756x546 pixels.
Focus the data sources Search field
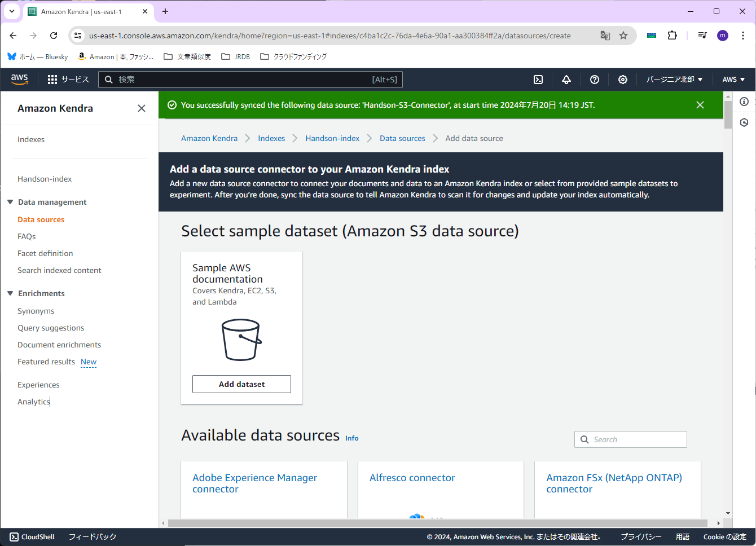(631, 439)
